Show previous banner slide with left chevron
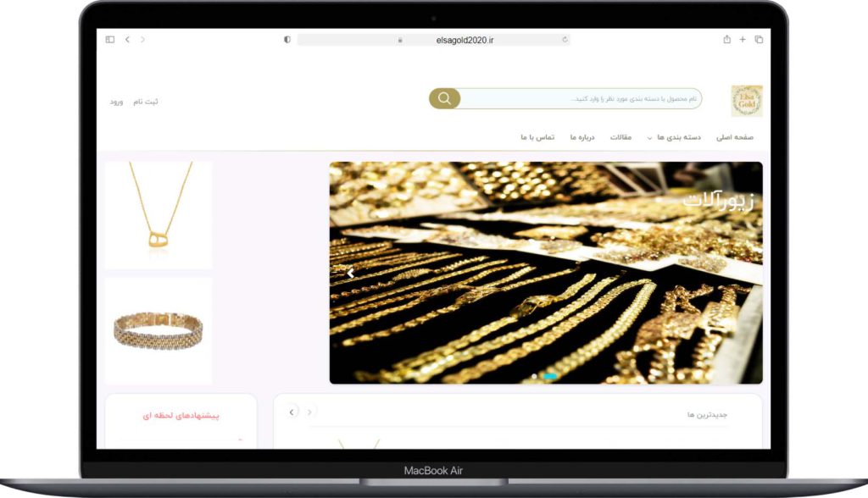This screenshot has width=868, height=498. (x=350, y=273)
